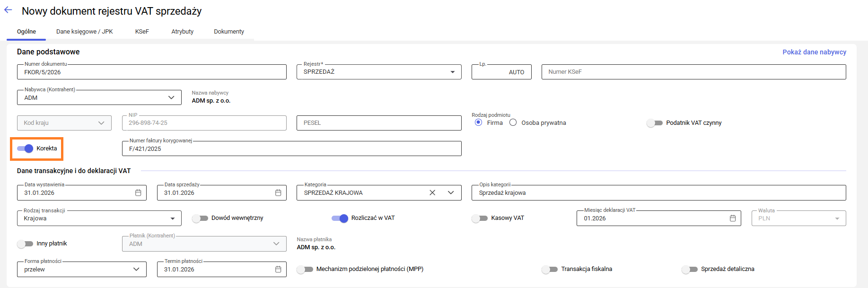Turn on Kasowy VAT switch

pos(480,218)
